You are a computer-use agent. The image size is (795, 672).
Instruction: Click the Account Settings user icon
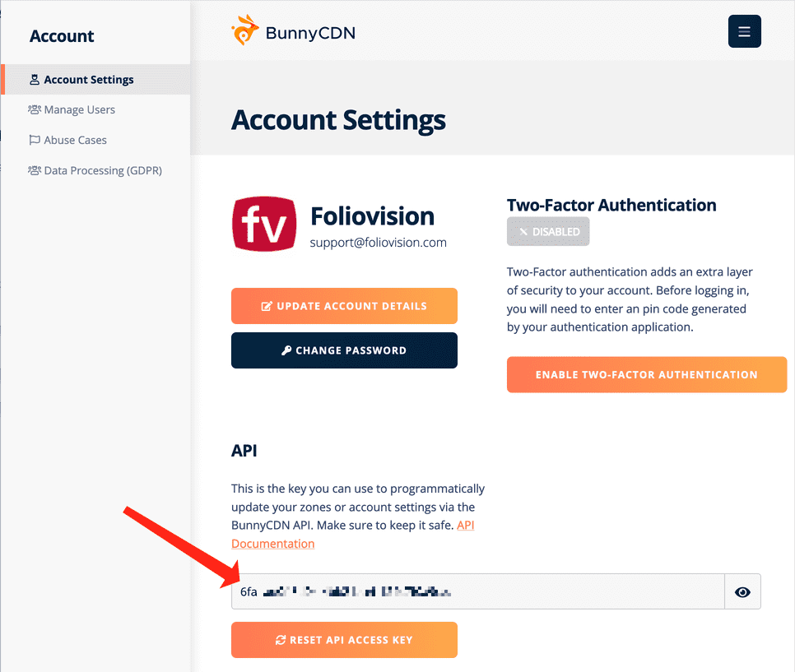pyautogui.click(x=35, y=80)
